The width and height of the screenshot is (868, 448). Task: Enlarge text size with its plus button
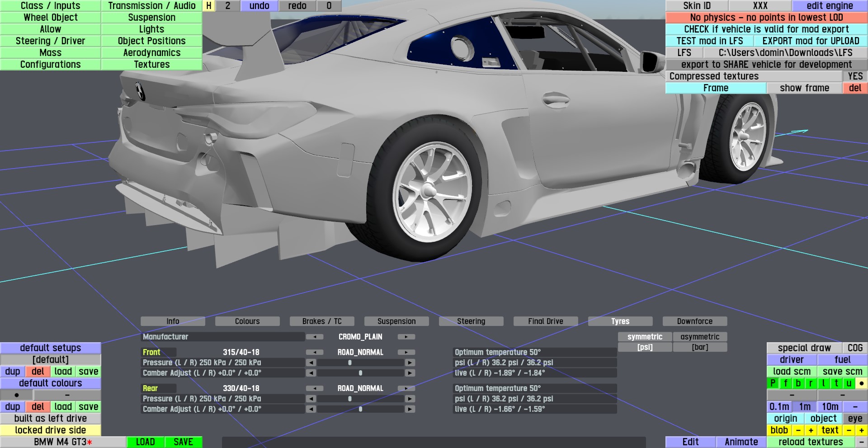pos(862,430)
